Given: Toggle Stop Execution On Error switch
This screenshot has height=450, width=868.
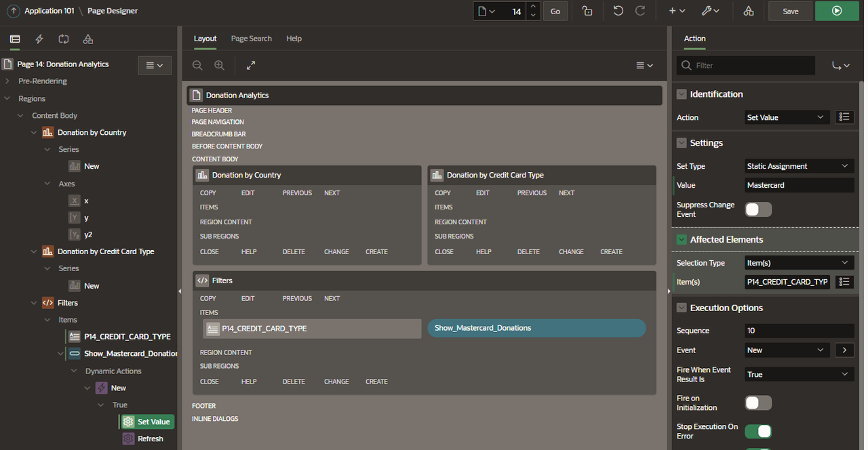Looking at the screenshot, I should point(758,431).
